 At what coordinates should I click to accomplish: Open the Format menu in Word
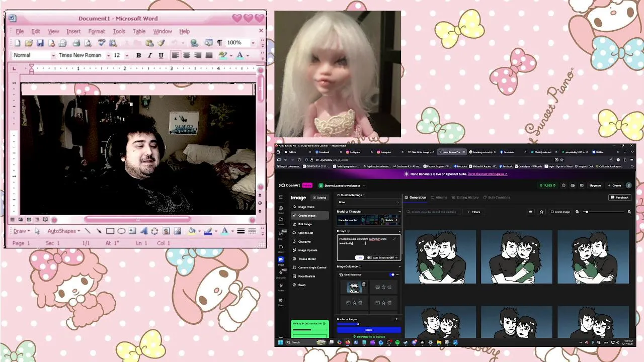pyautogui.click(x=97, y=31)
